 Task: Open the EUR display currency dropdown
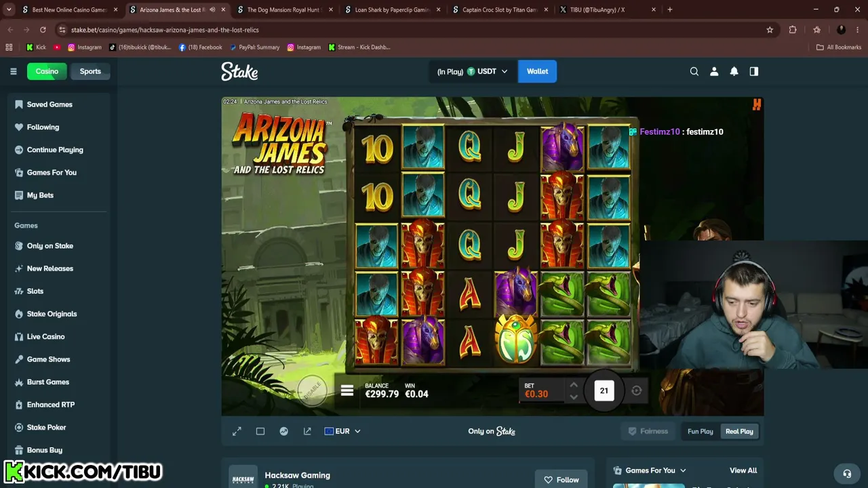[342, 431]
